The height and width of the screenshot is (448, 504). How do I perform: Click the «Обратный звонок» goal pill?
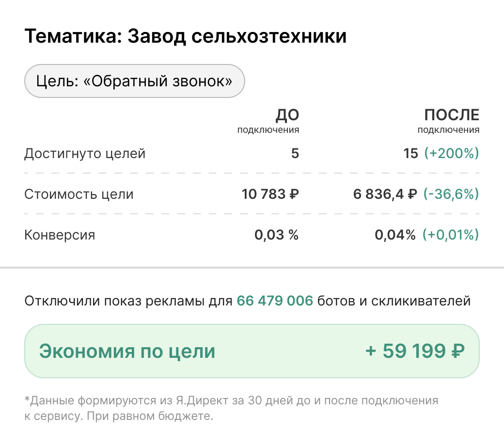(x=135, y=81)
